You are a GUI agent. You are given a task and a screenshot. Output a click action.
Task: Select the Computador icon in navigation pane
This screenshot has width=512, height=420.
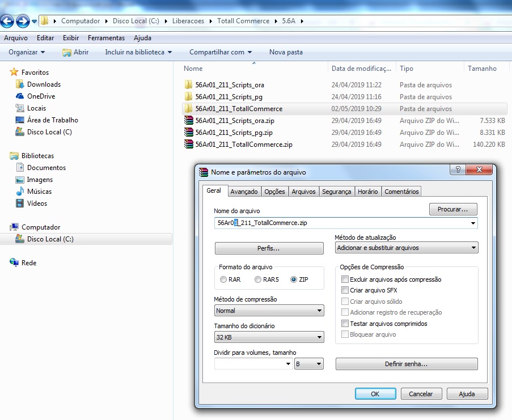14,227
